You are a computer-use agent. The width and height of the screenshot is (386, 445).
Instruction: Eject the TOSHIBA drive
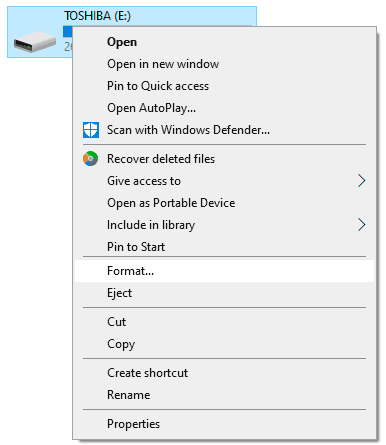224,293
